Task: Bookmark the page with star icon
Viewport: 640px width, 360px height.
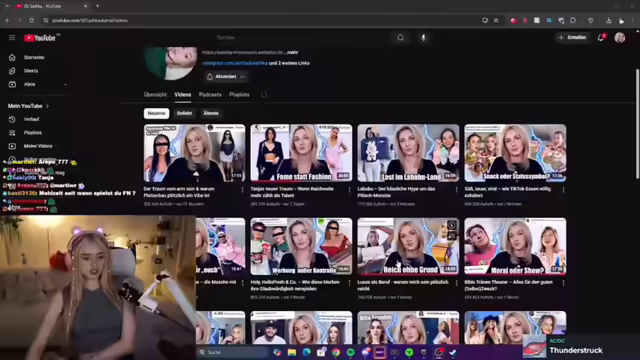Action: [496, 20]
